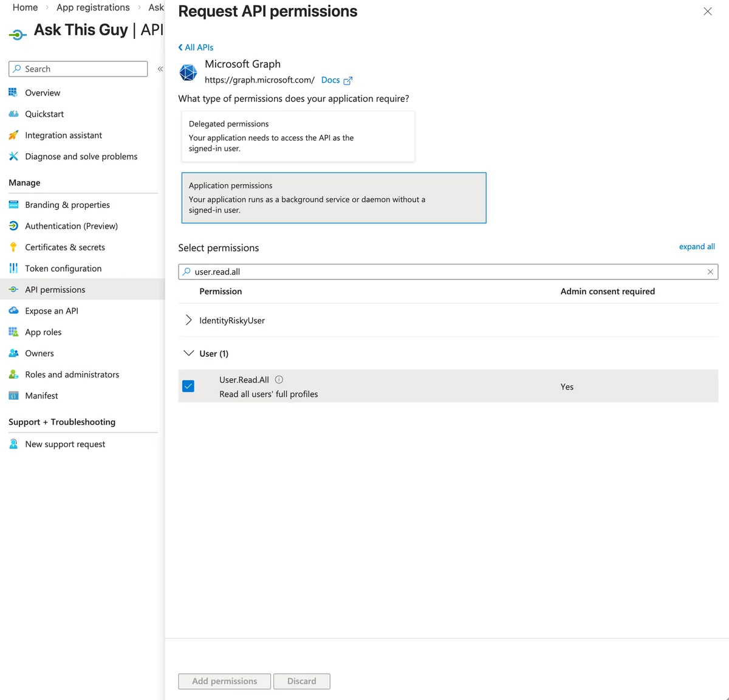Screen dimensions: 729x700
Task: Click the Overview grid icon
Action: [13, 92]
